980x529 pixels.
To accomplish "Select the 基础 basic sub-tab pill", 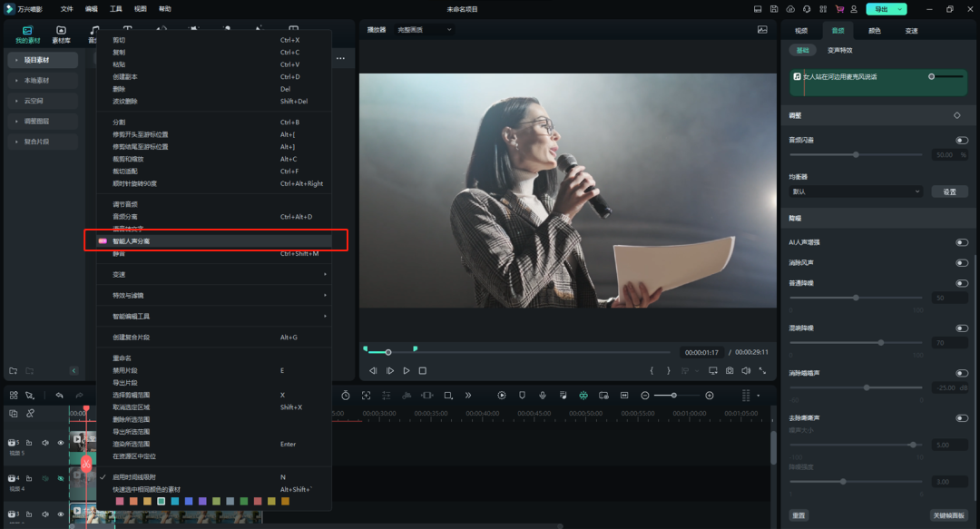I will 802,50.
